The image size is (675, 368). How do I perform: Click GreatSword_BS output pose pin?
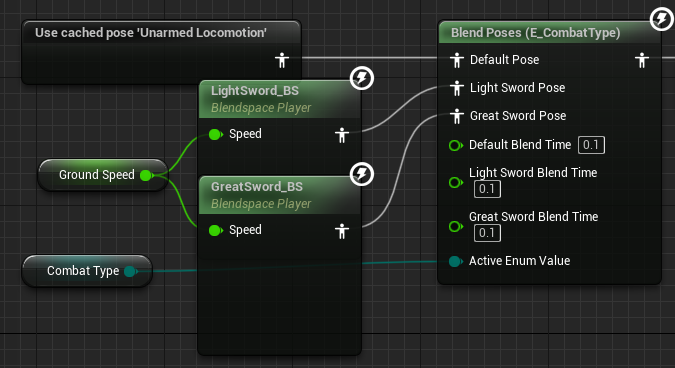[342, 231]
